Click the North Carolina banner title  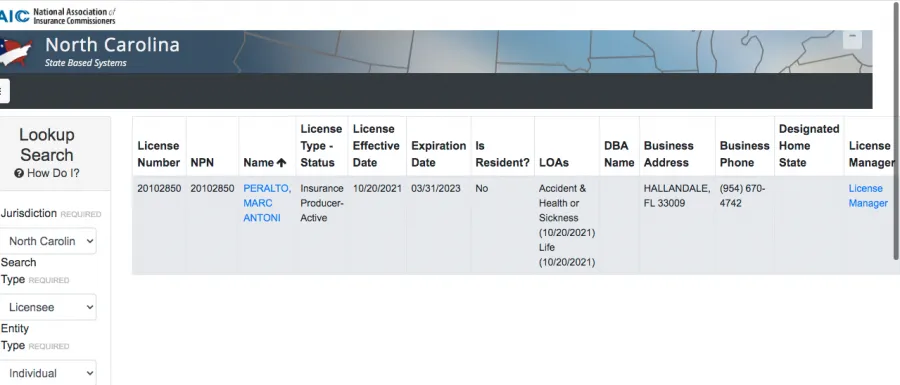(112, 45)
